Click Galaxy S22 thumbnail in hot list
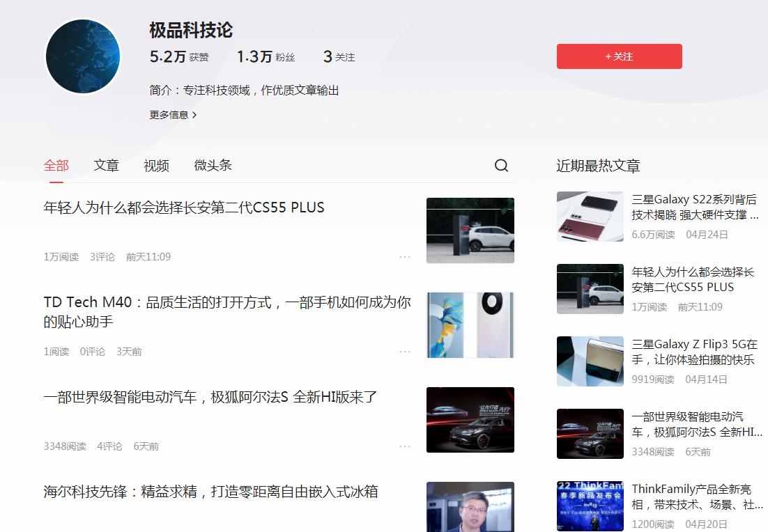768x532 pixels. [590, 217]
